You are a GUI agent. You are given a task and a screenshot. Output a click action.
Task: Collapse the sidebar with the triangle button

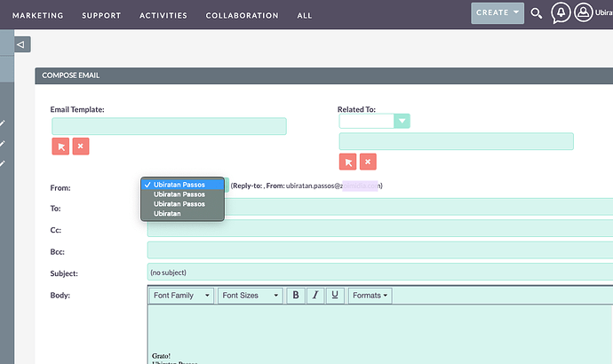22,44
